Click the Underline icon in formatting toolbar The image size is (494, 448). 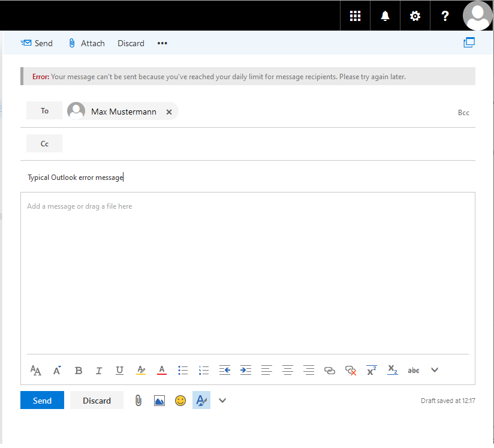tap(119, 370)
